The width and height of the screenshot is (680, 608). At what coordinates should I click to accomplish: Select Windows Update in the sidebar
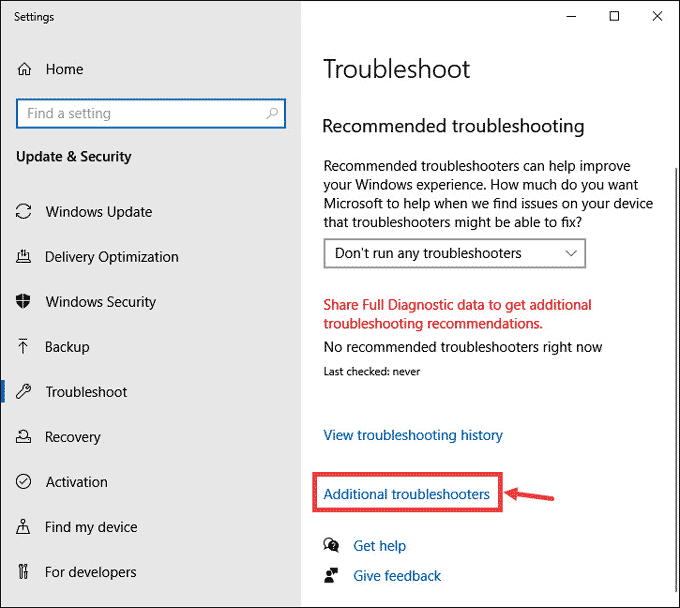[99, 212]
